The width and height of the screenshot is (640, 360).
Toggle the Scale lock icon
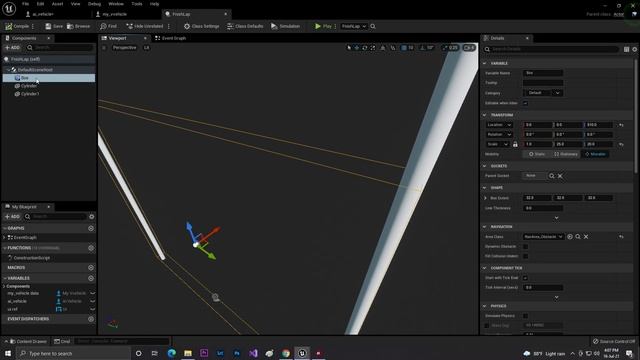(515, 144)
